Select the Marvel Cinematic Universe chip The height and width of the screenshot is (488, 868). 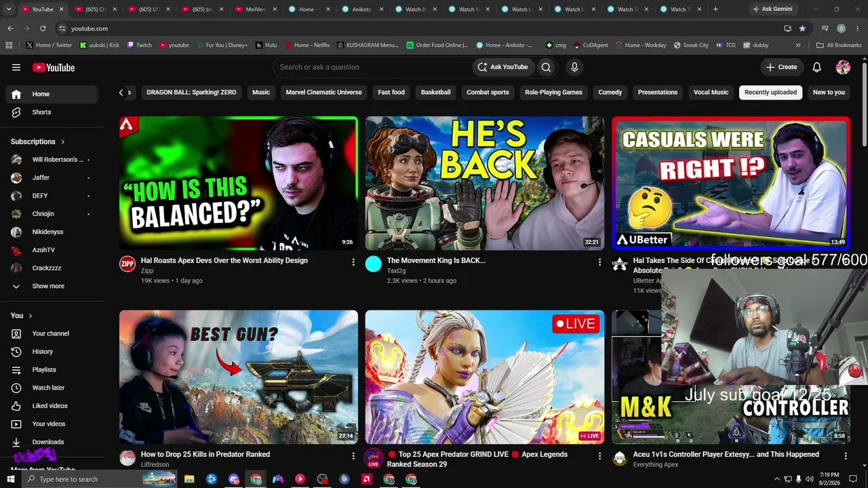(x=323, y=92)
